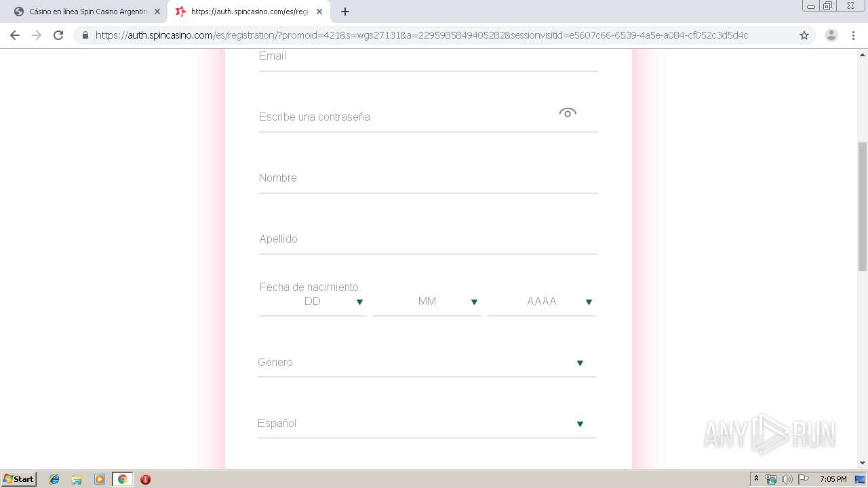868x488 pixels.
Task: Click the page vertical scrollbar thumb
Action: click(x=863, y=207)
